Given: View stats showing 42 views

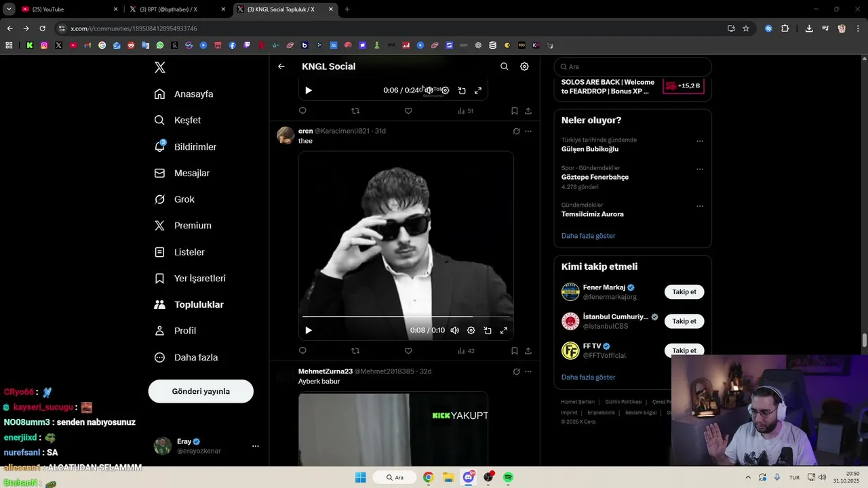Looking at the screenshot, I should tap(466, 350).
